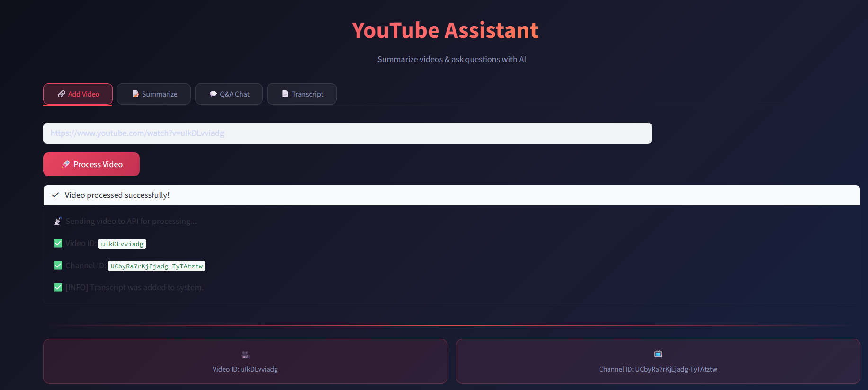Click the memo icon on Summarize tab

[135, 94]
